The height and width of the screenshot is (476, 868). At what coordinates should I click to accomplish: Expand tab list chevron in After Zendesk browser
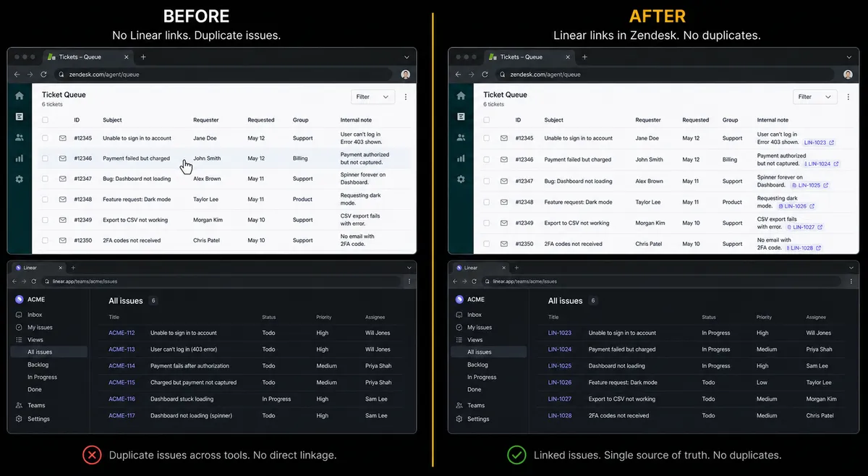click(x=848, y=56)
